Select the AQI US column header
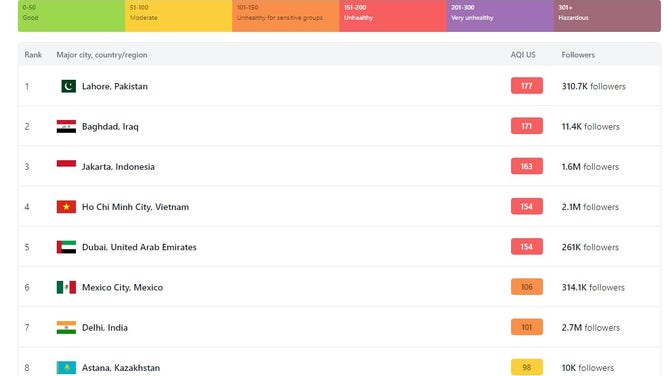The width and height of the screenshot is (668, 376). tap(523, 55)
